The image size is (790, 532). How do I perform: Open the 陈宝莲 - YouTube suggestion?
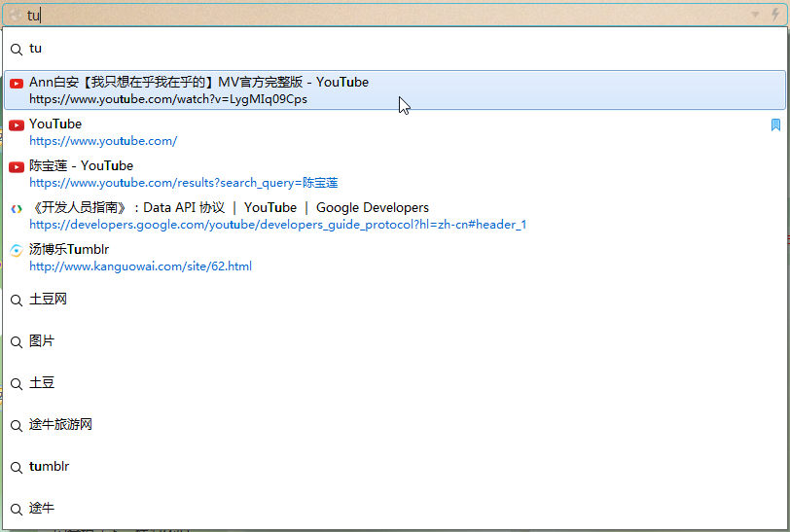(394, 174)
